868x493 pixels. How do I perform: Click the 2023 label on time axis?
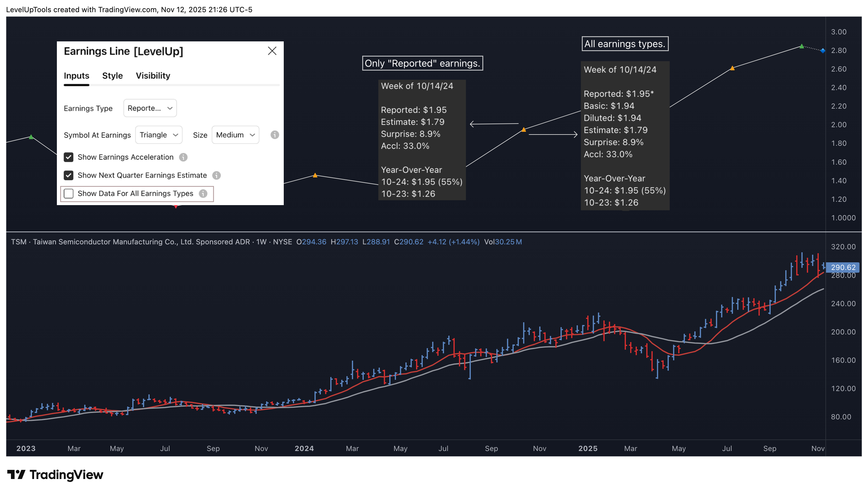click(x=26, y=448)
